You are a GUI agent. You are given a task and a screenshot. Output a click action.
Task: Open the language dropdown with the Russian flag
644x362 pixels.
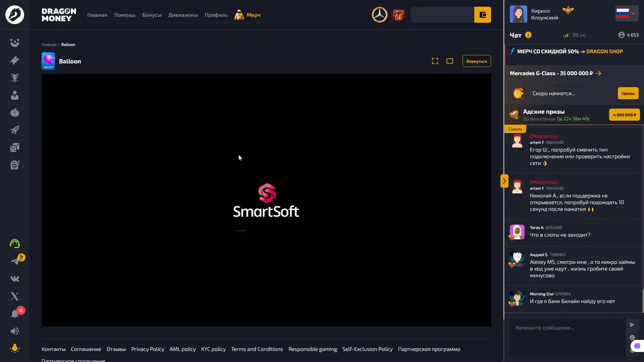(x=626, y=14)
